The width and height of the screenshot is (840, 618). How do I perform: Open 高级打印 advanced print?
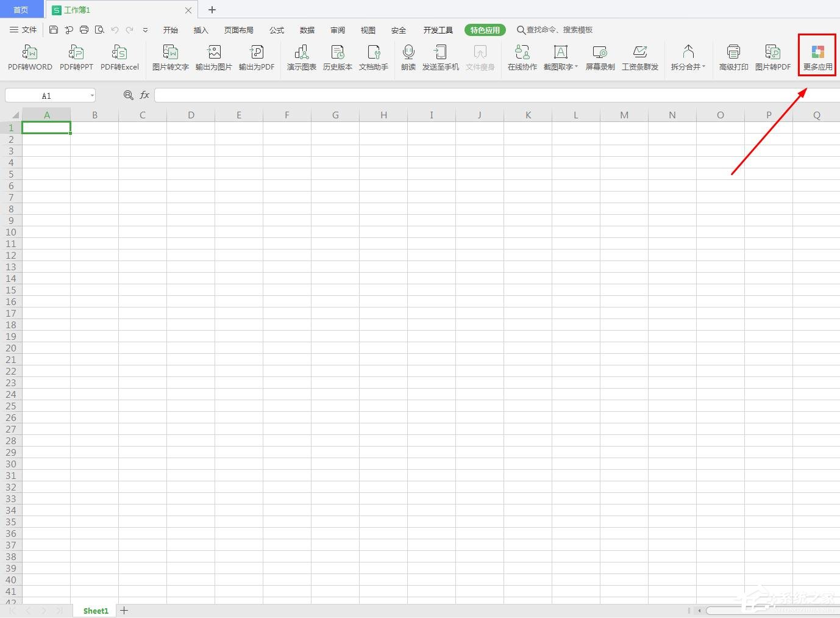734,58
